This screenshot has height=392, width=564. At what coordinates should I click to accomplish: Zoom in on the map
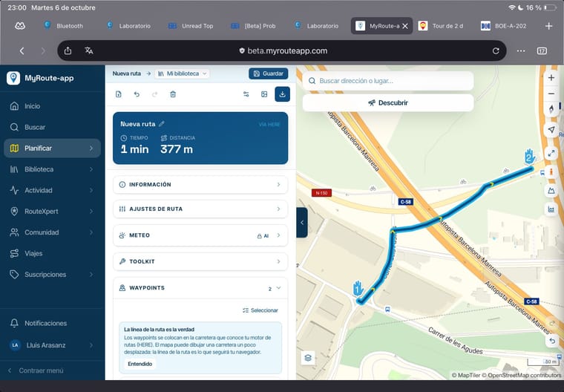tap(551, 78)
